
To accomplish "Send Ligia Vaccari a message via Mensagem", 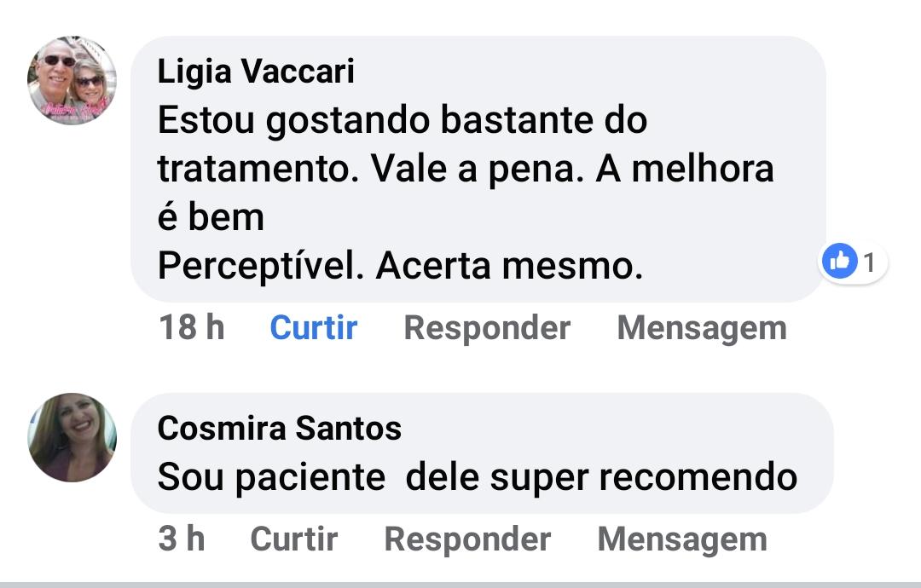I will [x=702, y=328].
